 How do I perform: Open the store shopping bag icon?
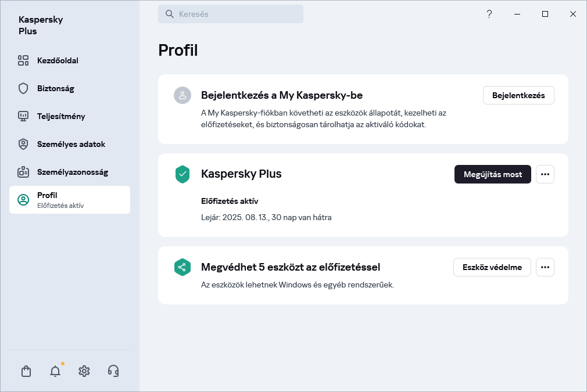tap(26, 371)
